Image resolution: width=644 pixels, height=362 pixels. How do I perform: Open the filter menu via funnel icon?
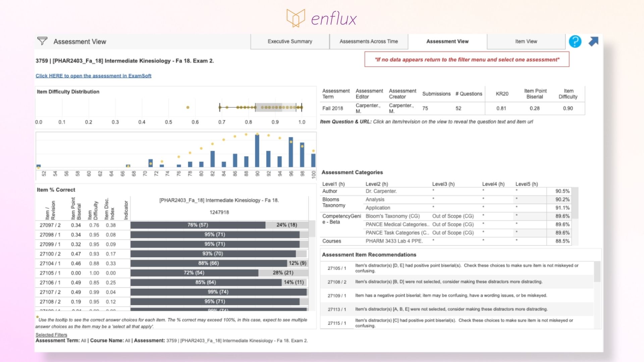[42, 41]
